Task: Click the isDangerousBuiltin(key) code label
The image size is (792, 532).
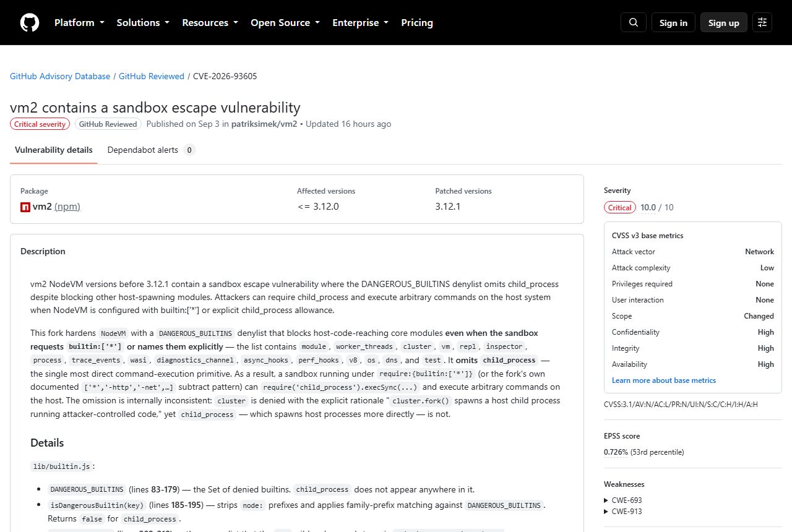Action: coord(97,505)
